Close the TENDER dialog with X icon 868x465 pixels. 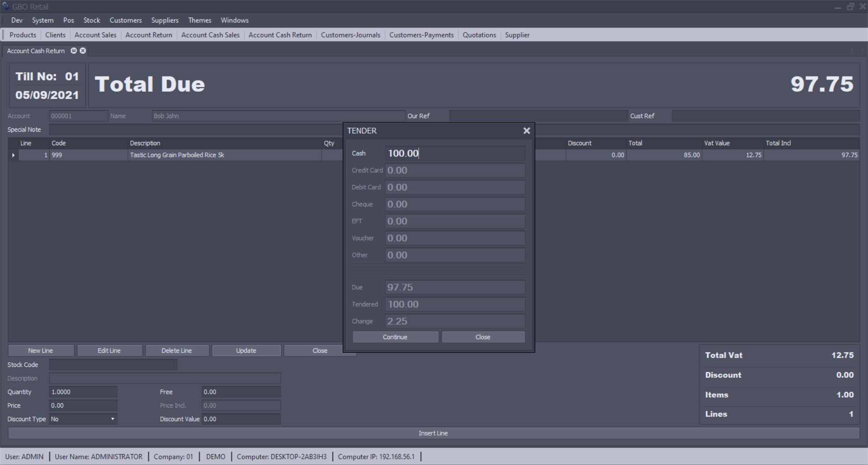coord(526,131)
